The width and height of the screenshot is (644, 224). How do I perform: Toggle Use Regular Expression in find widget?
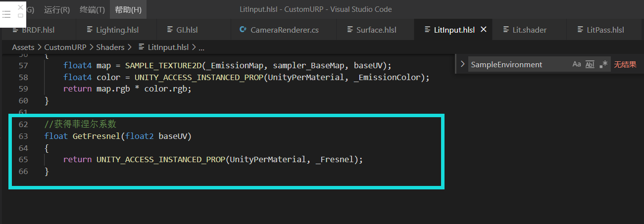tap(603, 64)
